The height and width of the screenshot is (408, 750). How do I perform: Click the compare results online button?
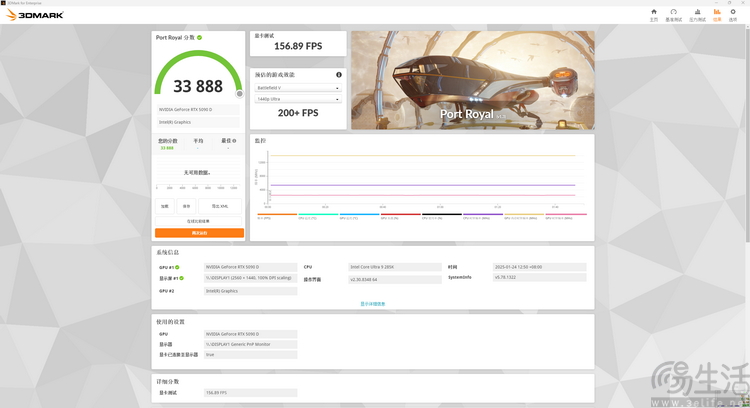point(199,220)
